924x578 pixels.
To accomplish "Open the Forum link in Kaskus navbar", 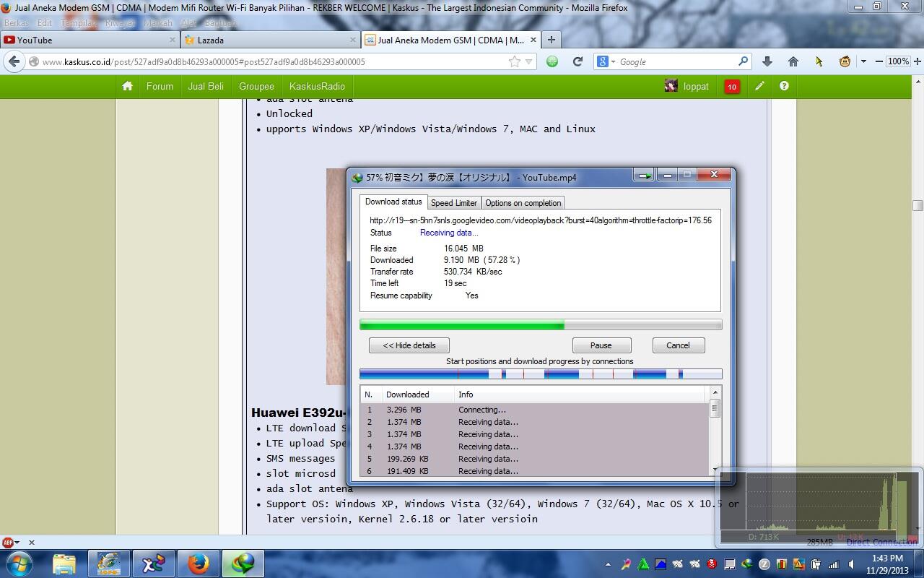I will 160,86.
